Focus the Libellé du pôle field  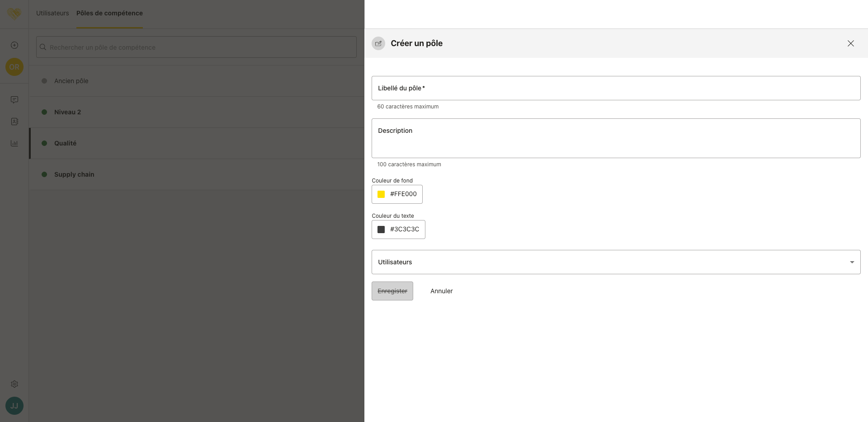click(616, 88)
